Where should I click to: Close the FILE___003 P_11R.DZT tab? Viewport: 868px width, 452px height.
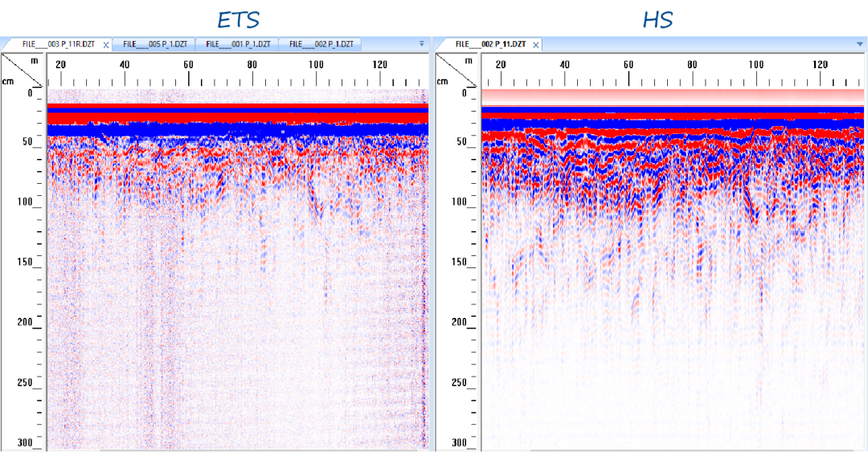coord(106,45)
